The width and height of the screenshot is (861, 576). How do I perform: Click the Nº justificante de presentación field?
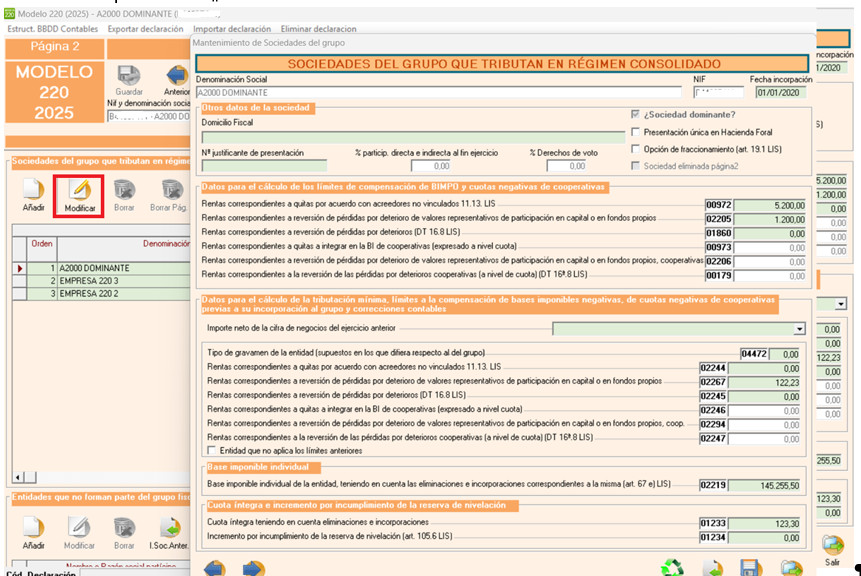(x=264, y=166)
